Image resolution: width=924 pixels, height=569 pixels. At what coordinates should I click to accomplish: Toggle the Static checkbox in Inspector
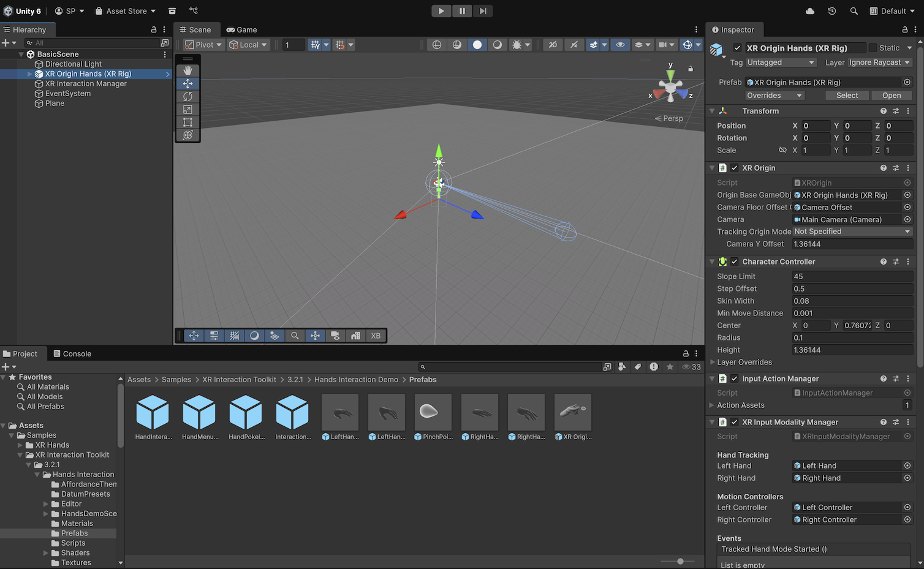(x=873, y=48)
